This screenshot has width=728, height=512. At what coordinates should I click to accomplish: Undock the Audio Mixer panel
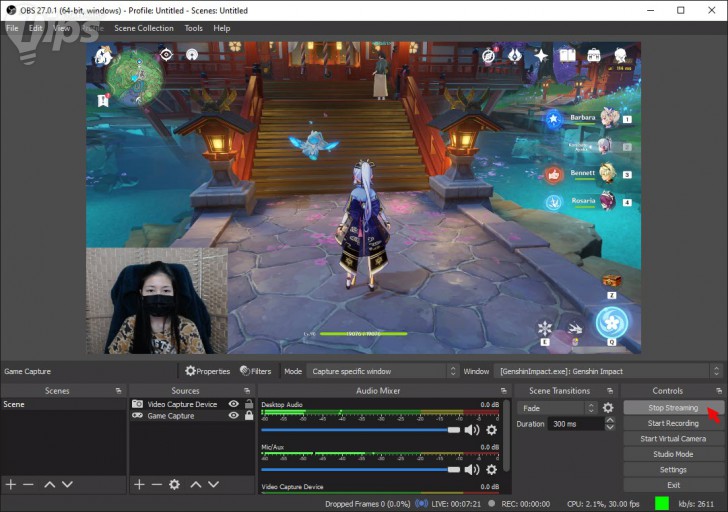tap(504, 391)
